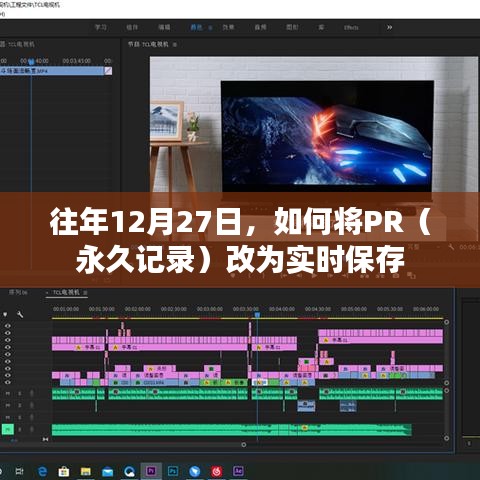Open the red NetEase music taskbar icon

(217, 472)
